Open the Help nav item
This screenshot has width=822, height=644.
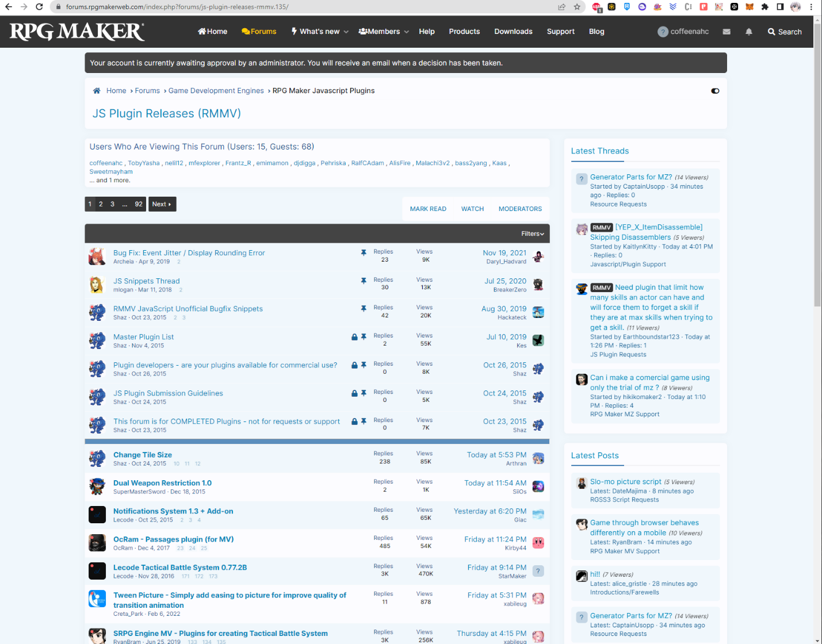tap(427, 32)
